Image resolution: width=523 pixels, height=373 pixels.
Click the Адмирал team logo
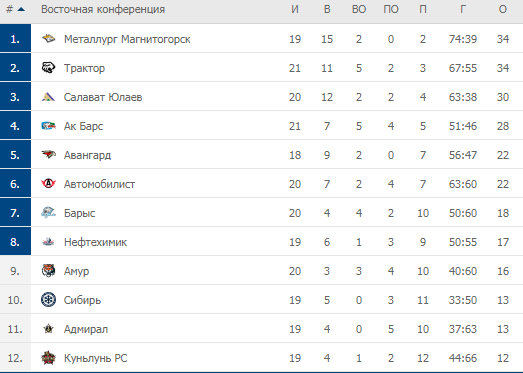click(x=49, y=329)
